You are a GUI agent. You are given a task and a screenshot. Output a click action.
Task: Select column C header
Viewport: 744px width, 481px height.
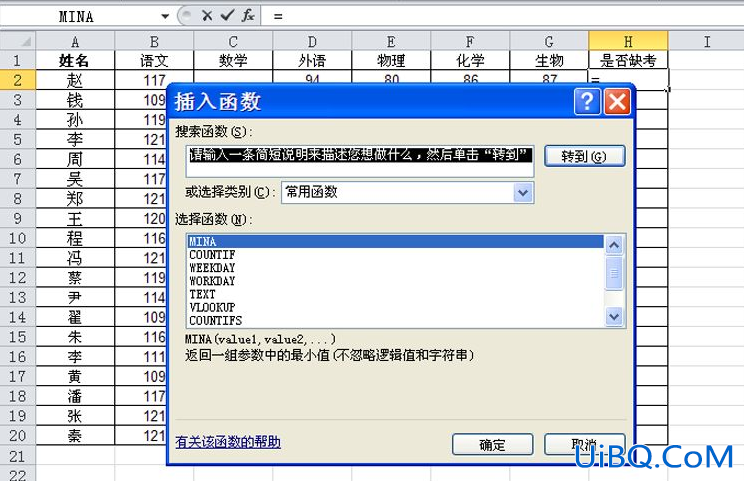(233, 41)
